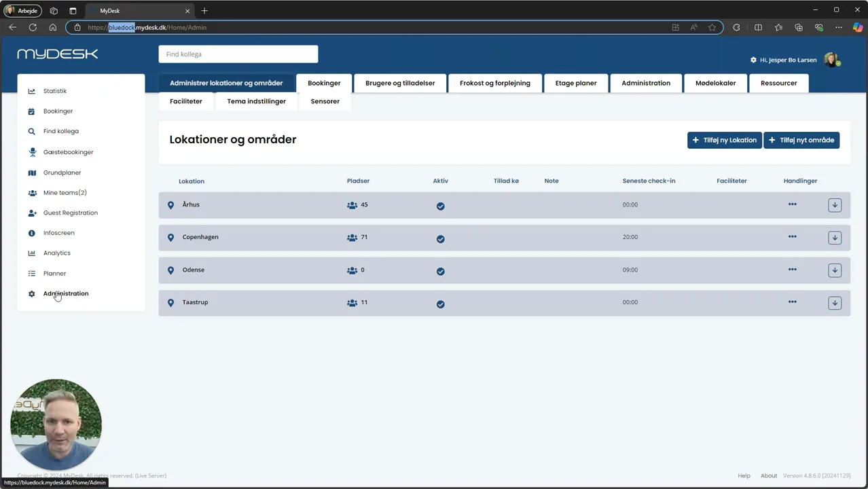Screen dimensions: 868x489
Task: Reload the page in browser
Action: 33,27
